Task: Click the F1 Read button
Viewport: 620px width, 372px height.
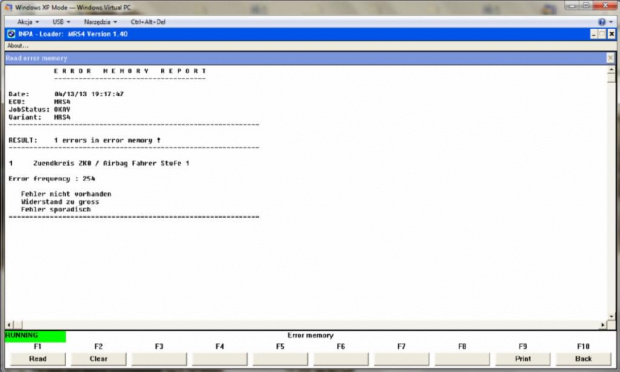Action: (x=38, y=359)
